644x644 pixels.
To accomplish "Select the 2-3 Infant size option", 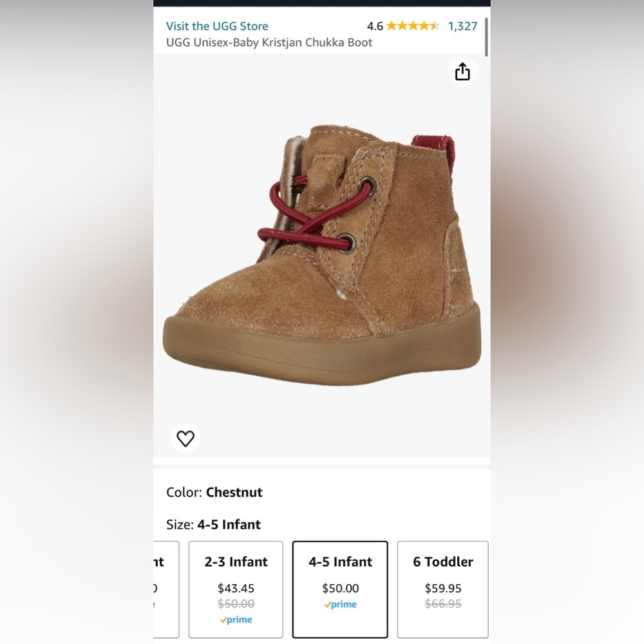I will pos(236,589).
